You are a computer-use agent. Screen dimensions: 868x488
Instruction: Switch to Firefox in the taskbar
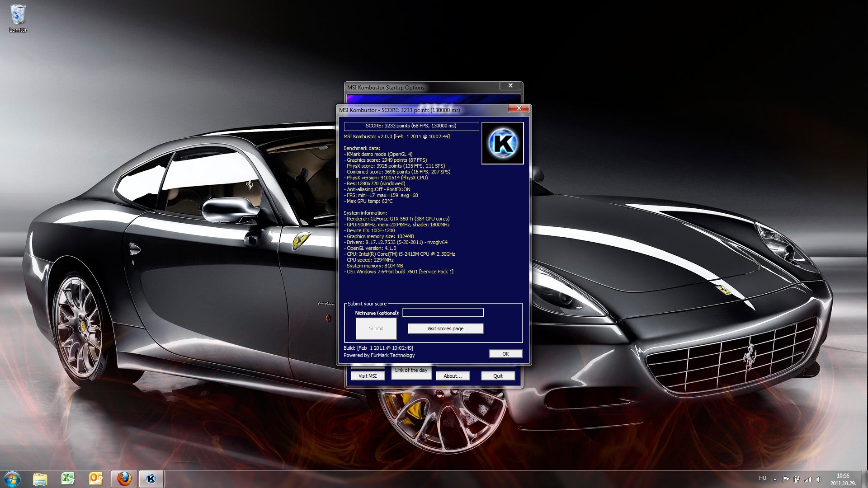[124, 479]
